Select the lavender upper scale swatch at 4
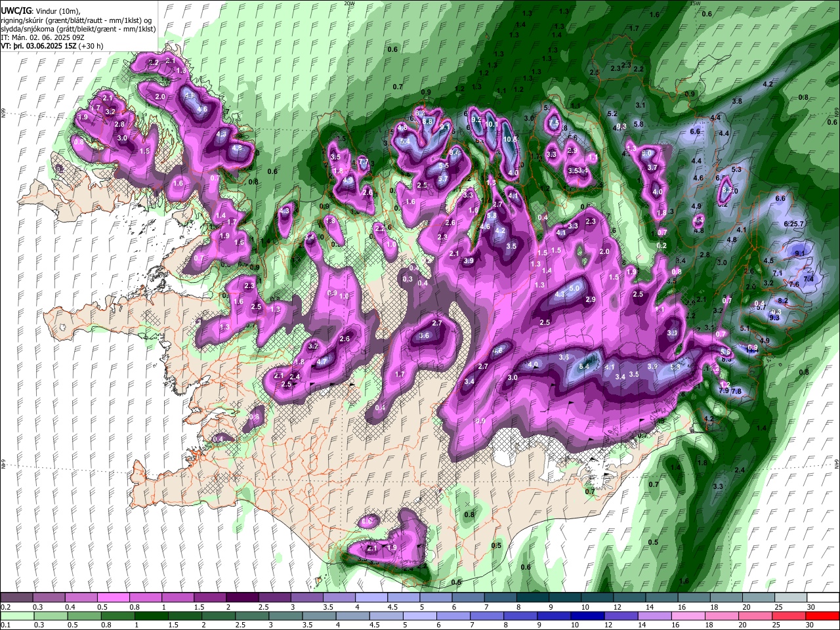840x630 pixels. [370, 598]
